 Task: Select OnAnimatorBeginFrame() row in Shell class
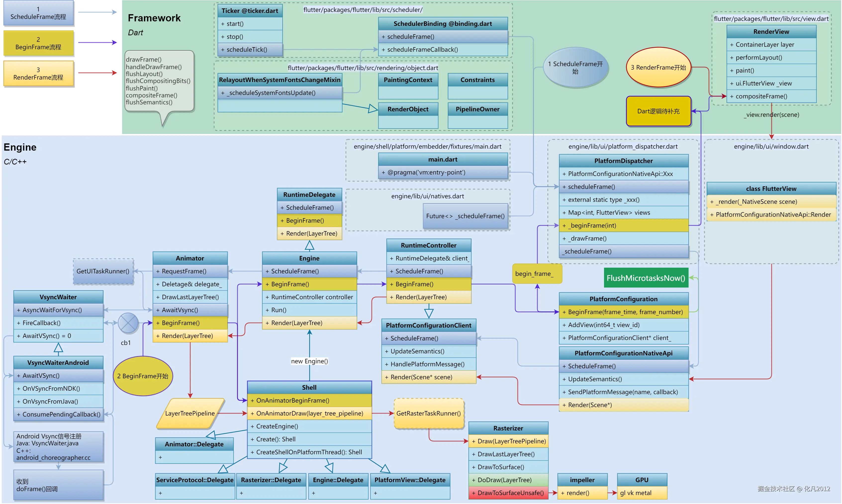[x=309, y=400]
